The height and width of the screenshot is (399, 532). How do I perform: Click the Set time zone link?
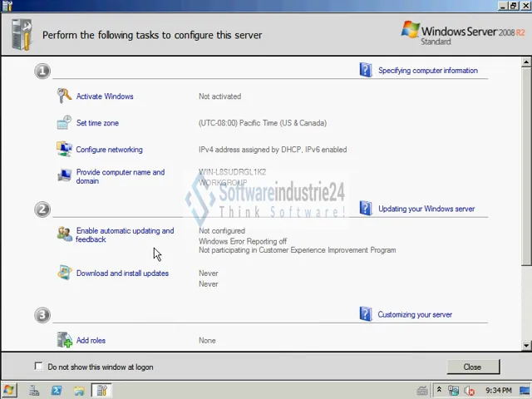tap(97, 123)
